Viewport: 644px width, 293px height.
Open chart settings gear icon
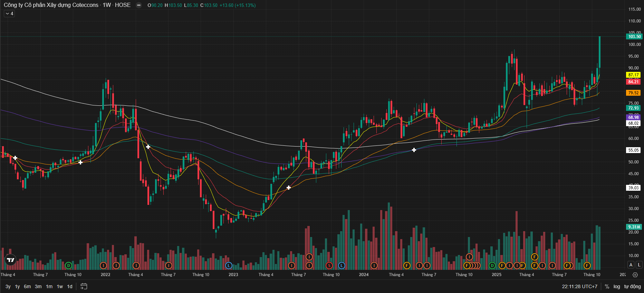point(635,275)
